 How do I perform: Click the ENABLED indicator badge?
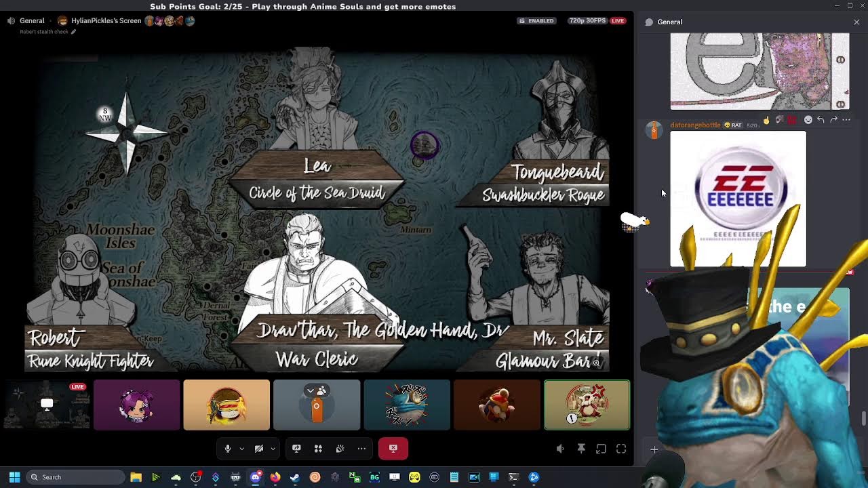[536, 20]
